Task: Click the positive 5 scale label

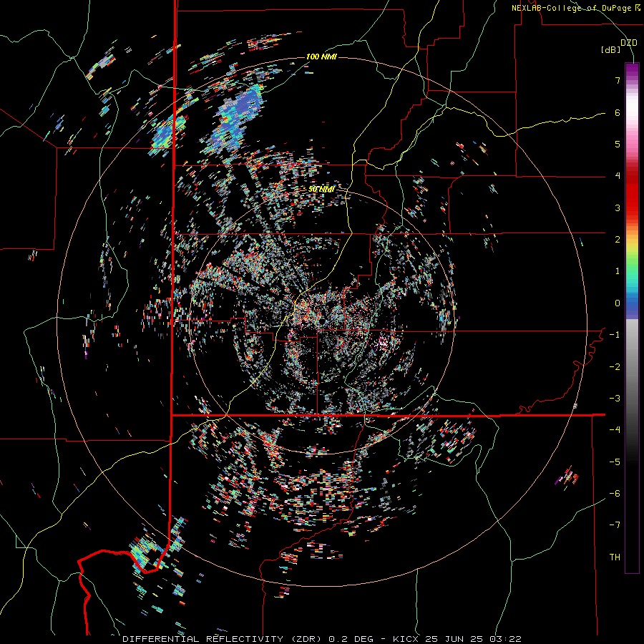Action: pos(618,144)
